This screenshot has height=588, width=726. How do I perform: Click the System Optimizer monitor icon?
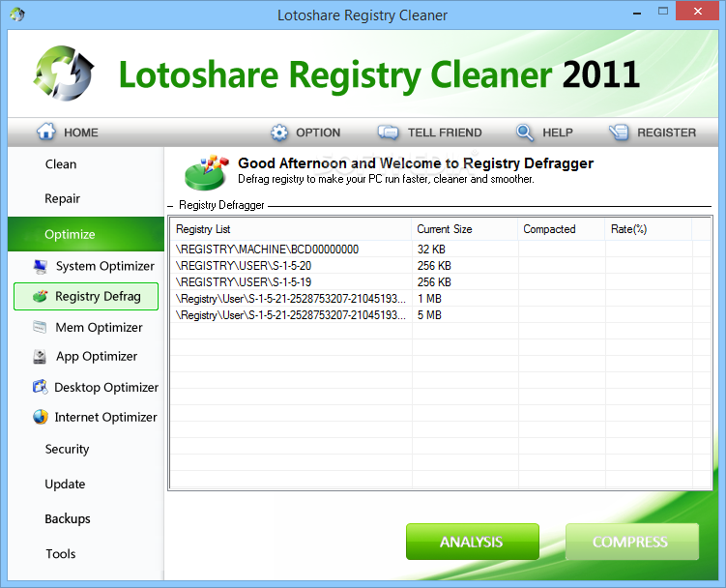[41, 266]
